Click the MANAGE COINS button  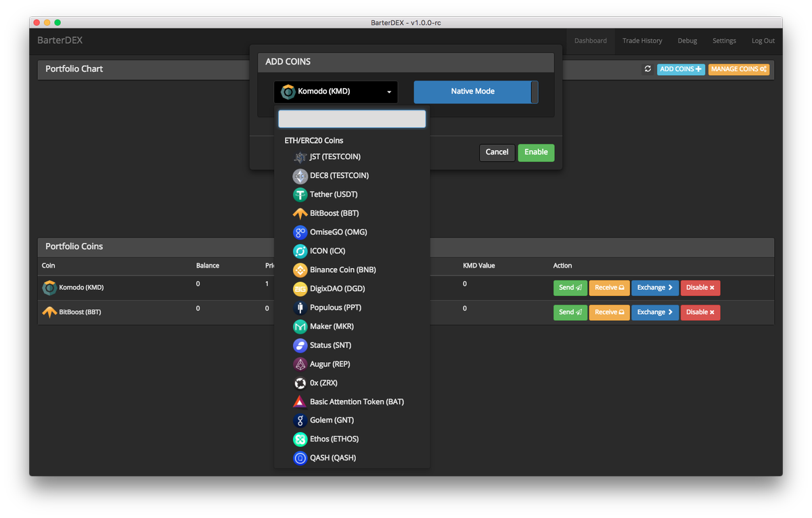point(739,69)
